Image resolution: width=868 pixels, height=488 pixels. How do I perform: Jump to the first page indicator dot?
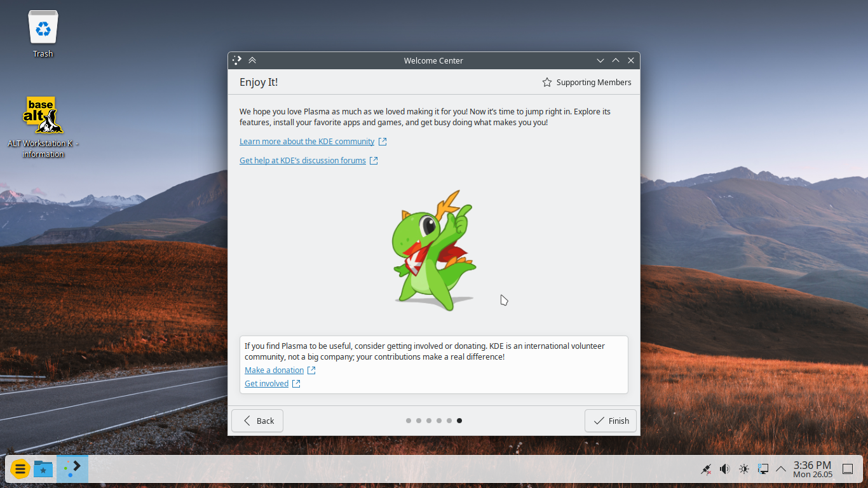[x=409, y=421]
